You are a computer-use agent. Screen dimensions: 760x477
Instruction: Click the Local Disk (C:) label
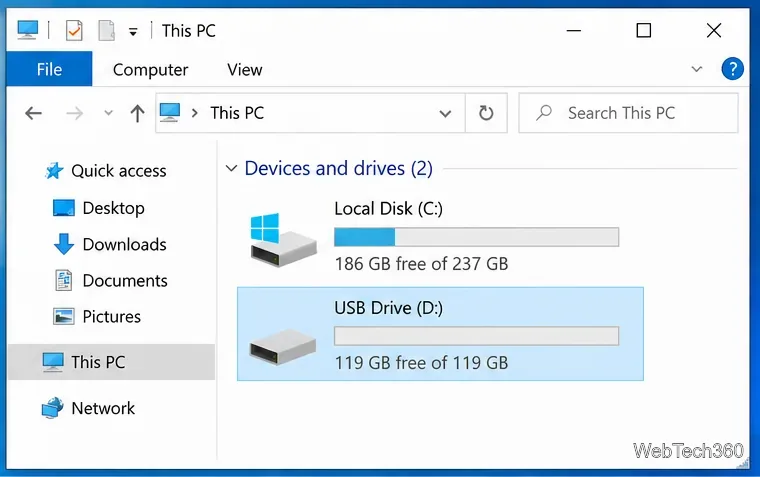pos(388,208)
